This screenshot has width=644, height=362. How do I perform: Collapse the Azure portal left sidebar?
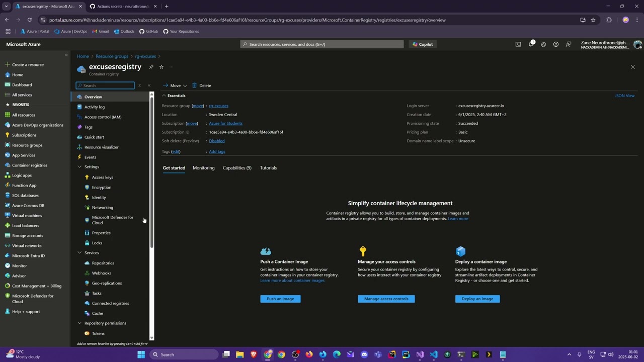(x=66, y=55)
